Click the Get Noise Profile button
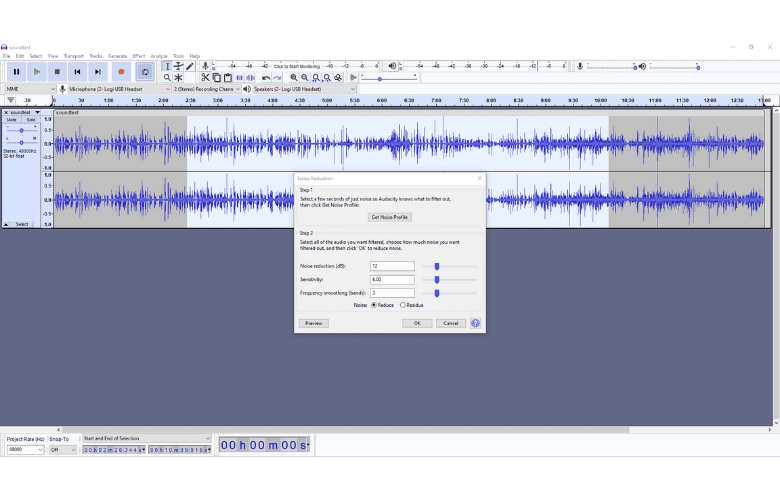780x500 pixels. point(390,217)
